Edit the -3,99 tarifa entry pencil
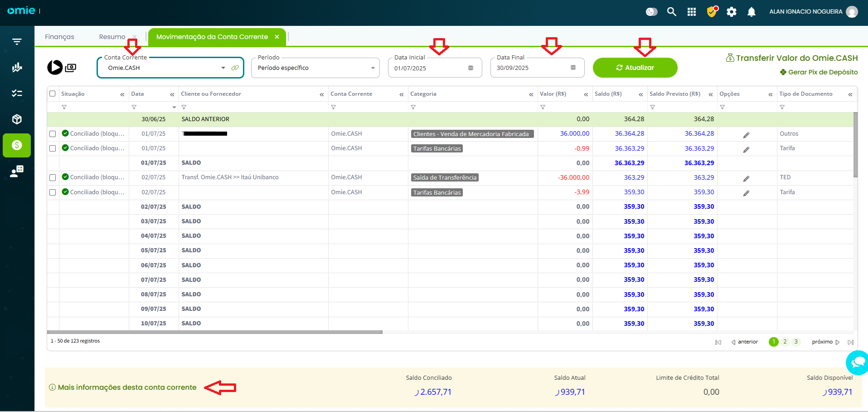The image size is (868, 412). pyautogui.click(x=746, y=193)
